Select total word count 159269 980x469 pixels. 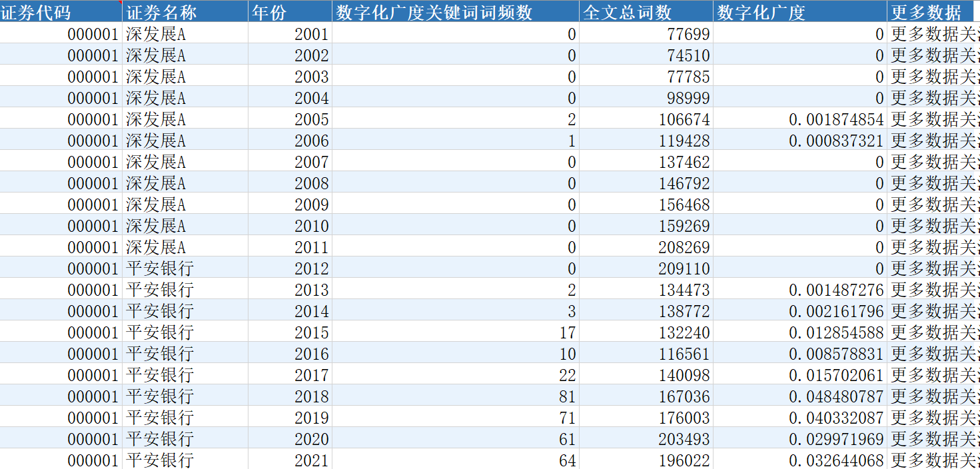point(646,226)
